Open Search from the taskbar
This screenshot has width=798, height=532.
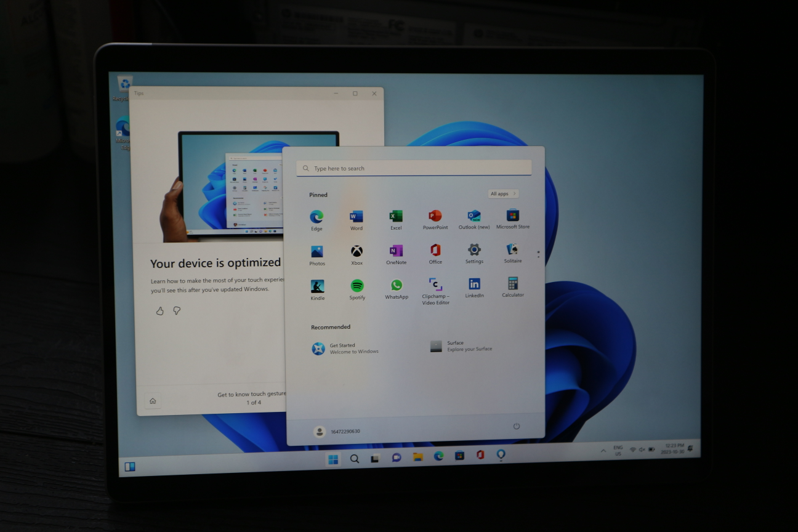pos(355,458)
